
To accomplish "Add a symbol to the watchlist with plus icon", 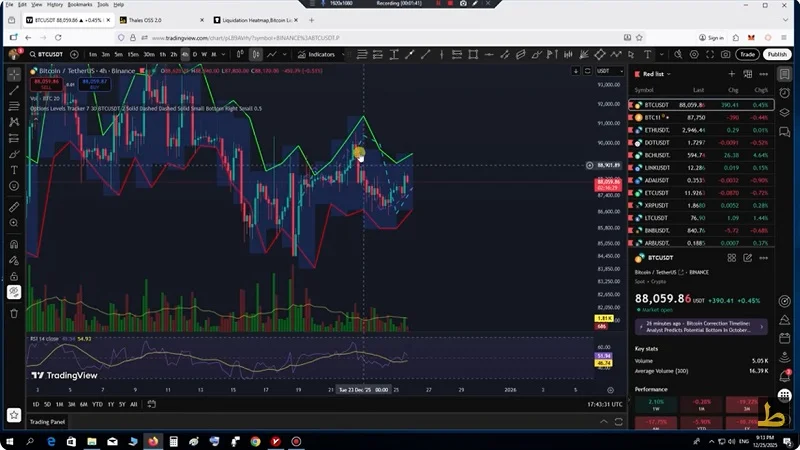I will coord(732,74).
